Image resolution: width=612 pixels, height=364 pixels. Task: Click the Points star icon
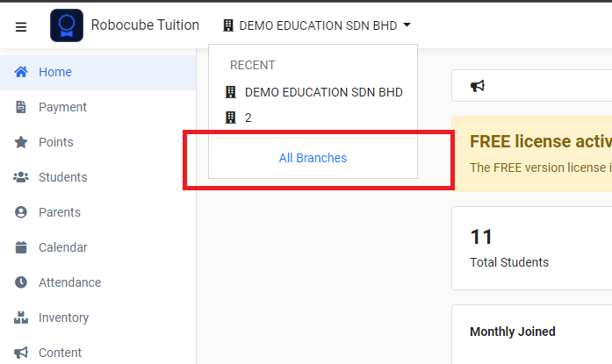21,142
